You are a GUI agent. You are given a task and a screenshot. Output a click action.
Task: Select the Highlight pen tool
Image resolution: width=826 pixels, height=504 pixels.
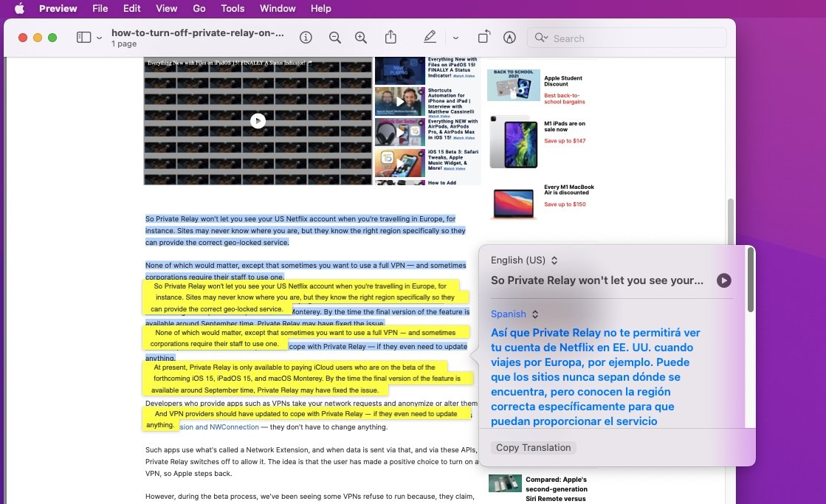(x=430, y=37)
